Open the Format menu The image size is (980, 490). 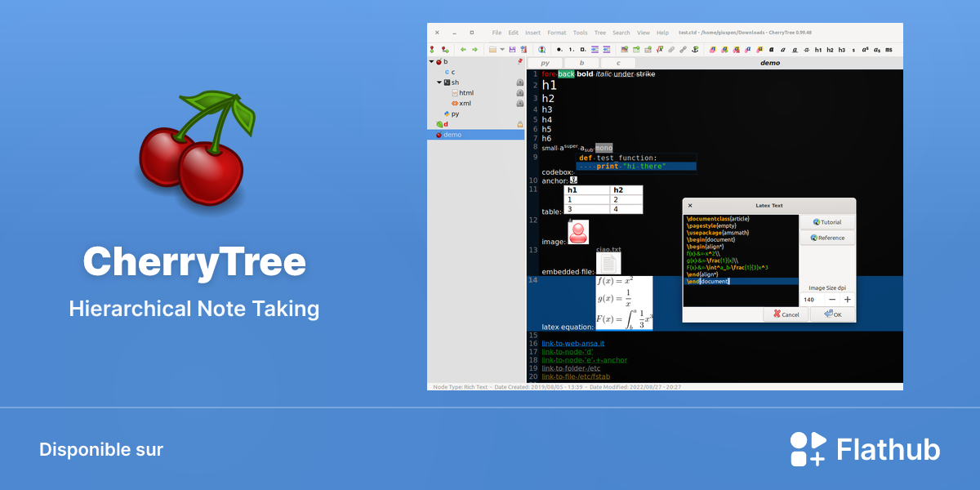[x=557, y=33]
